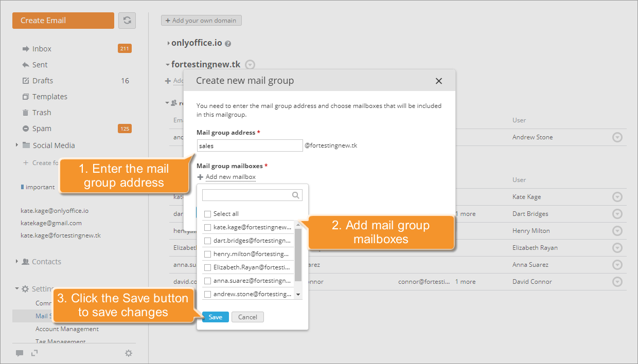
Task: Open the dropdown on Andrew Stone's row
Action: point(617,137)
